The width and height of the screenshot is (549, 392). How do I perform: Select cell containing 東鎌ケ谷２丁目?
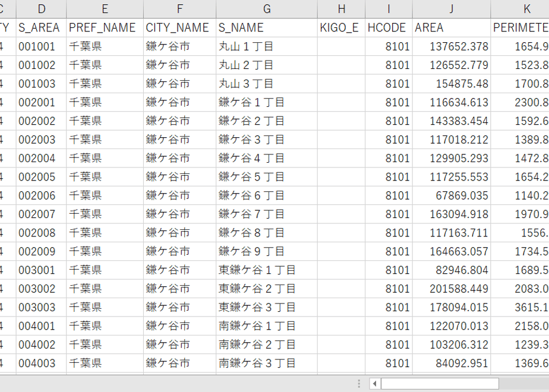(267, 289)
